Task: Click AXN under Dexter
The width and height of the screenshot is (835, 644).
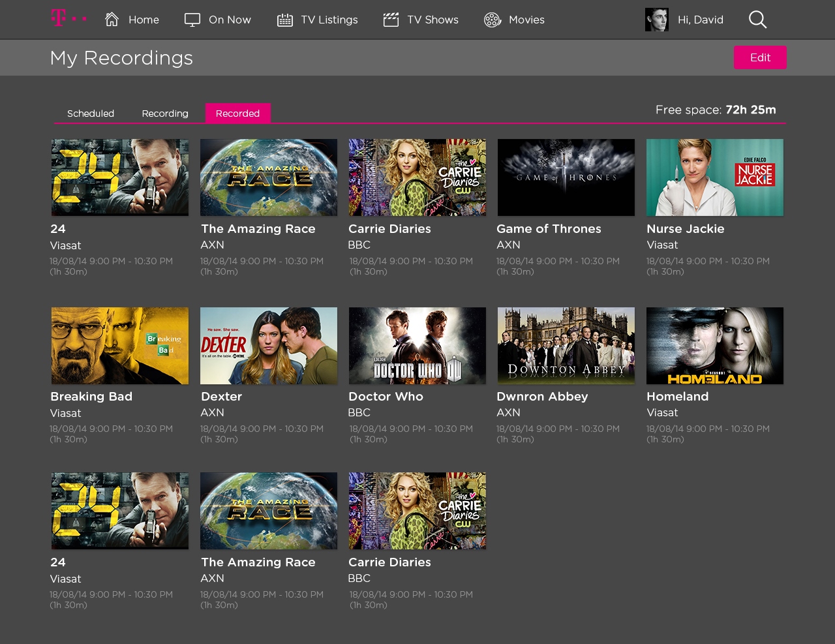Action: 212,413
